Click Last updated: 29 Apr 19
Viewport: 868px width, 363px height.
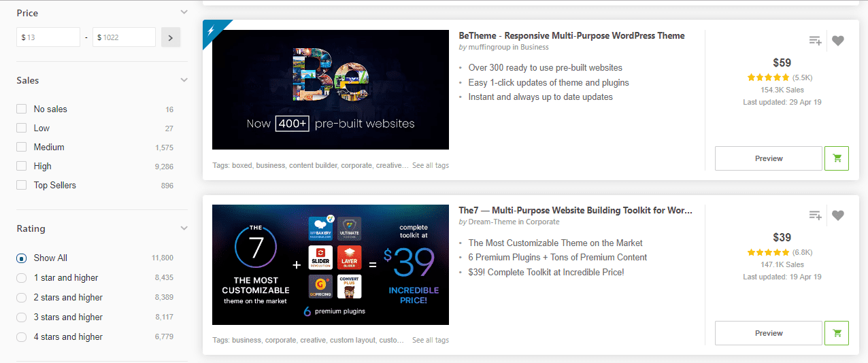782,102
